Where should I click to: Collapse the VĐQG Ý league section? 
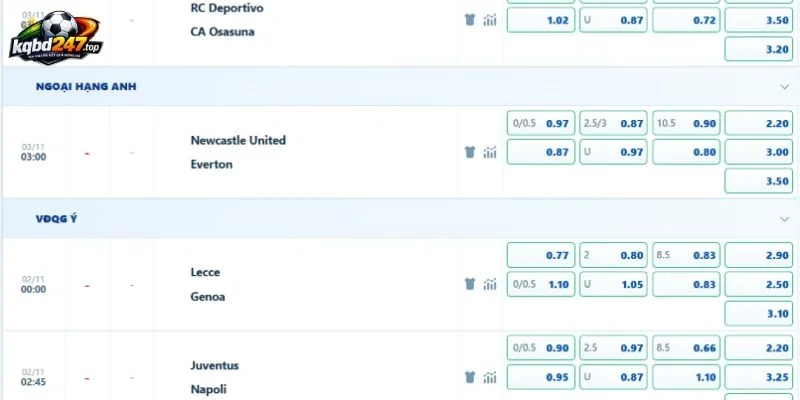click(785, 219)
